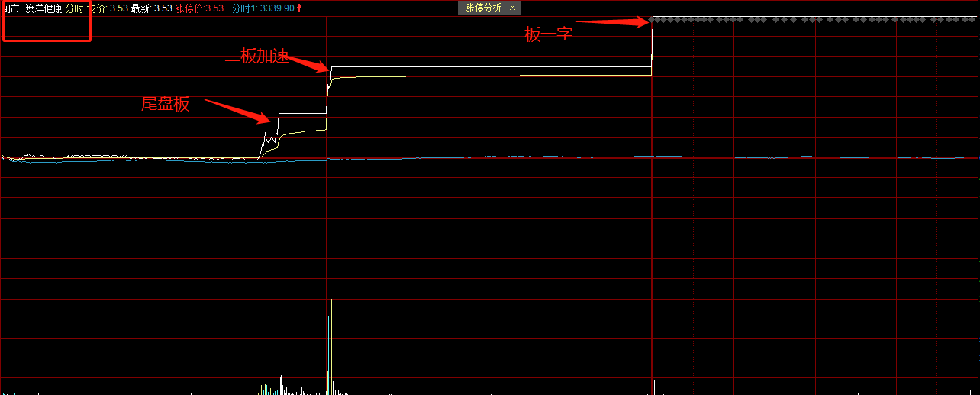980x395 pixels.
Task: Select the 分时 label in header
Action: point(75,8)
